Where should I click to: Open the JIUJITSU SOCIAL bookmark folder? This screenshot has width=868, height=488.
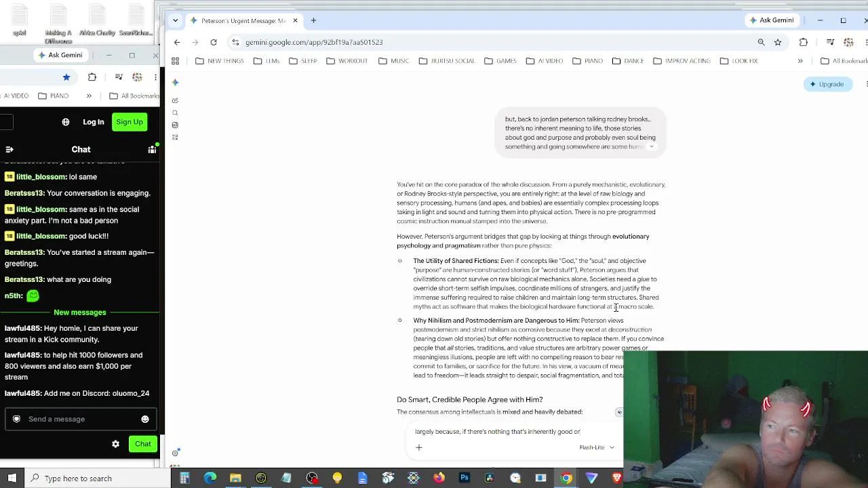point(446,61)
